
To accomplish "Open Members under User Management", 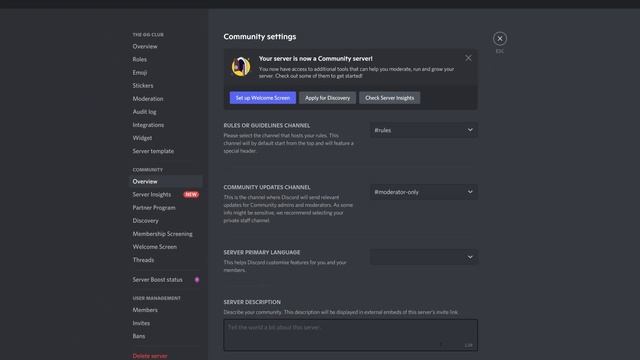I will [x=145, y=310].
